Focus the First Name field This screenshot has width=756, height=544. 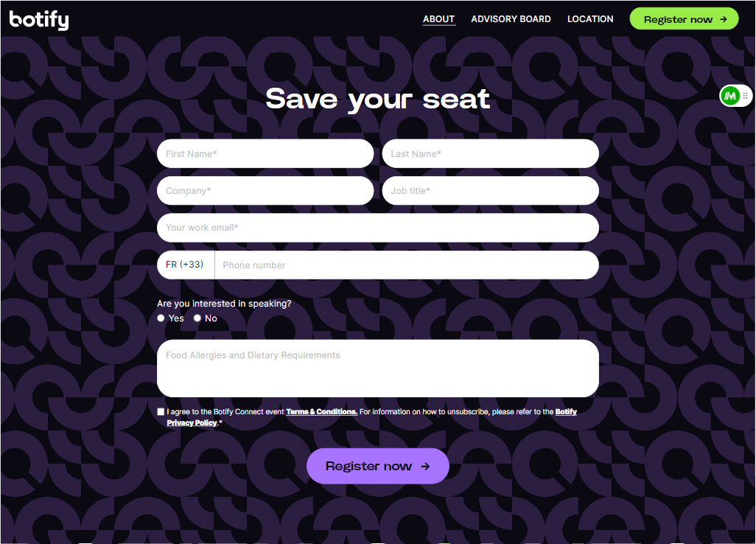click(x=265, y=154)
